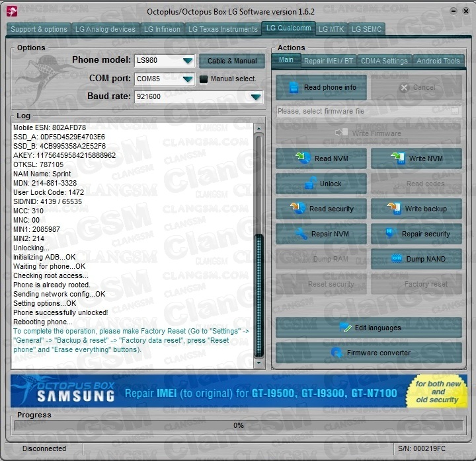
Task: Click the Cancel X icon
Action: tap(405, 88)
